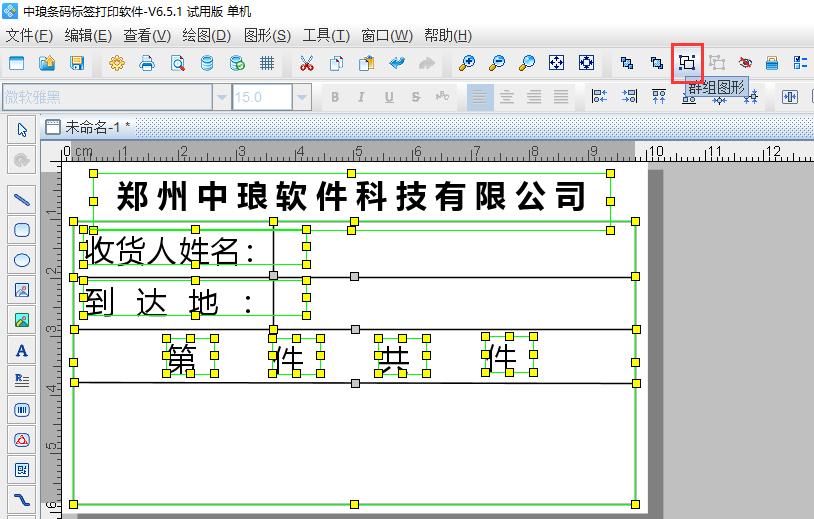Open the 图形(S) menu
Screen dimensions: 814x519
(x=267, y=36)
